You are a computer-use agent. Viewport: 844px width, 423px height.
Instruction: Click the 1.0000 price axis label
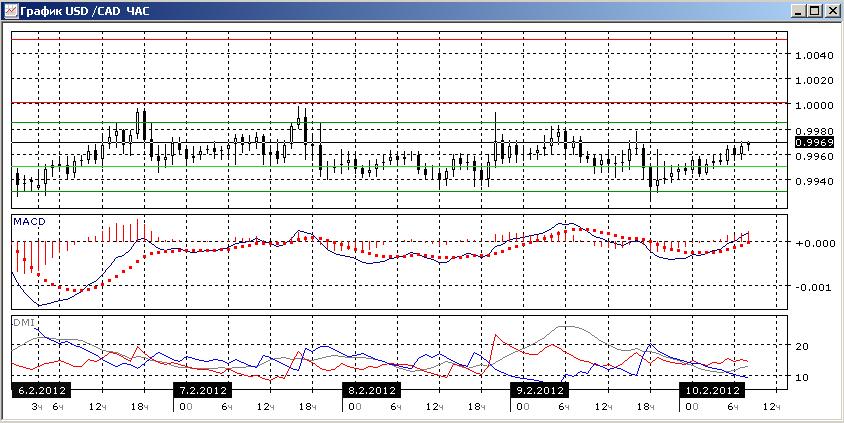pyautogui.click(x=814, y=105)
